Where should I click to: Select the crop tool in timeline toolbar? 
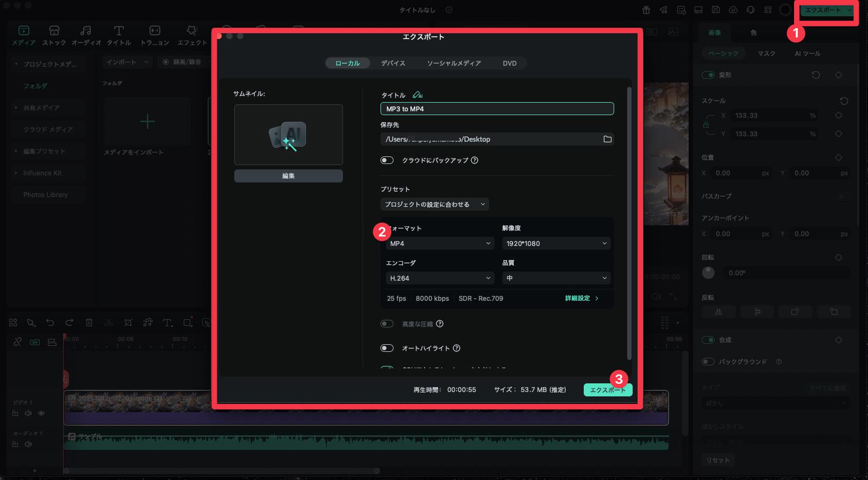coord(128,323)
